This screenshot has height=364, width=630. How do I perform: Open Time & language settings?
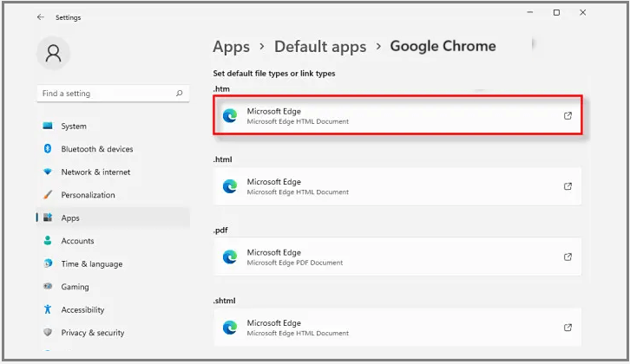click(x=92, y=263)
